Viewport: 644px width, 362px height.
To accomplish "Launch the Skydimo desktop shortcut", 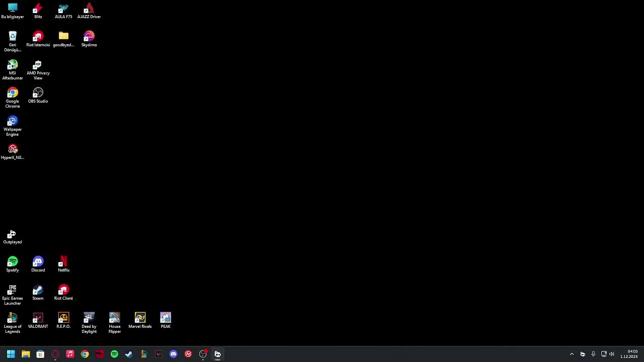I will [89, 39].
